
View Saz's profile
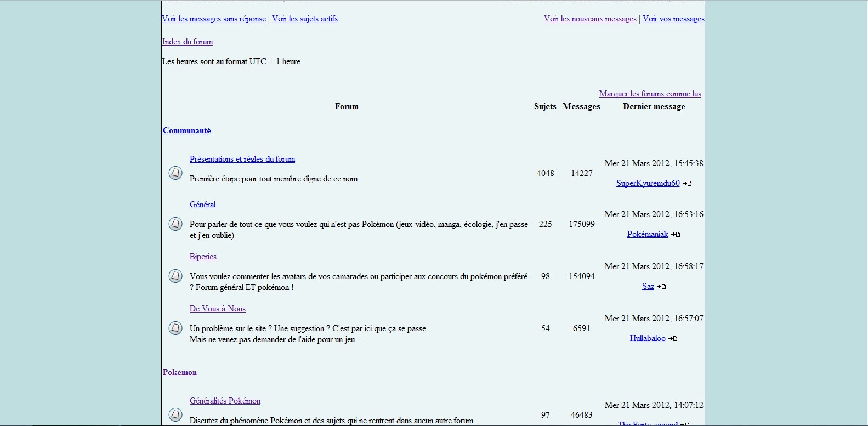click(x=648, y=286)
